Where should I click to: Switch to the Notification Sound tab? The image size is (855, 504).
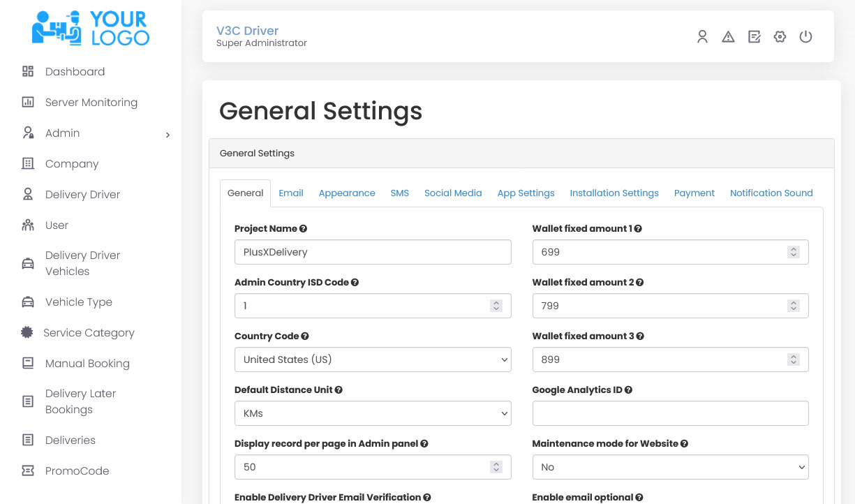click(x=771, y=193)
